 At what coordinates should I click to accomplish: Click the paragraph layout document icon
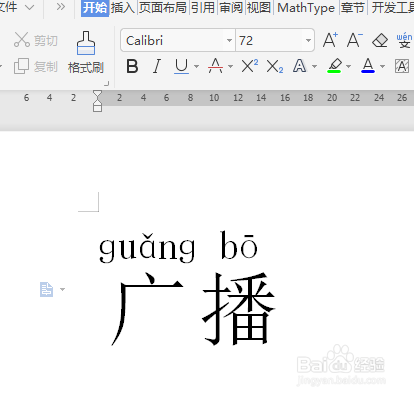coord(46,289)
